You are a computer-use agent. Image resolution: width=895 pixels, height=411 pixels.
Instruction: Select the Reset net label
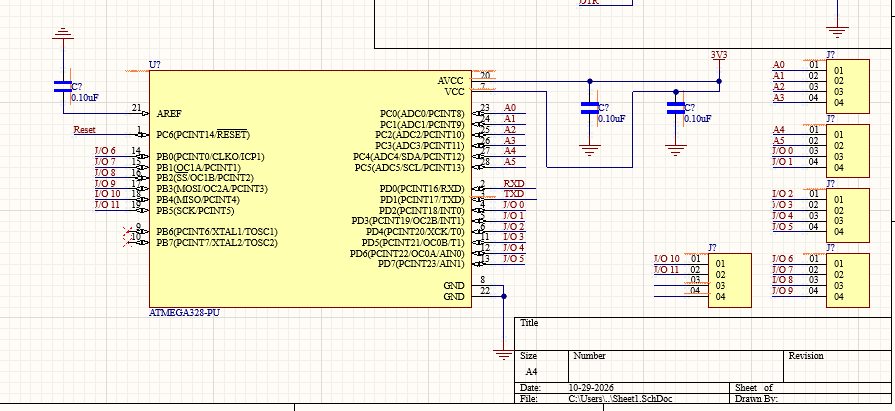(x=84, y=130)
